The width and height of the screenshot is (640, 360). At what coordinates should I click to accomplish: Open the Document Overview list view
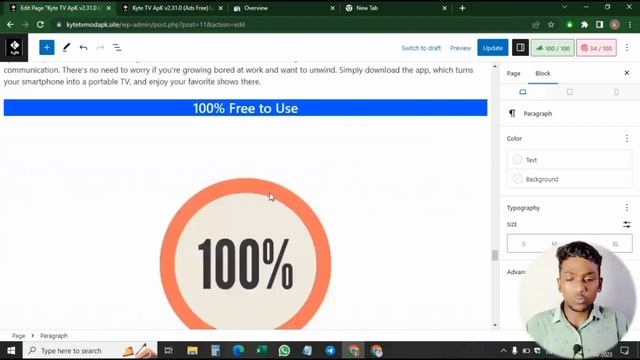[117, 48]
